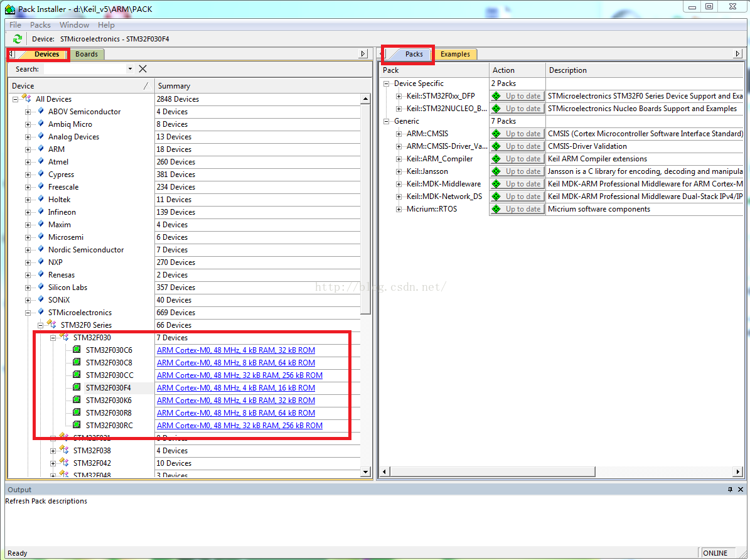
Task: Click Up to date for ARM::CMSIS
Action: click(x=518, y=134)
